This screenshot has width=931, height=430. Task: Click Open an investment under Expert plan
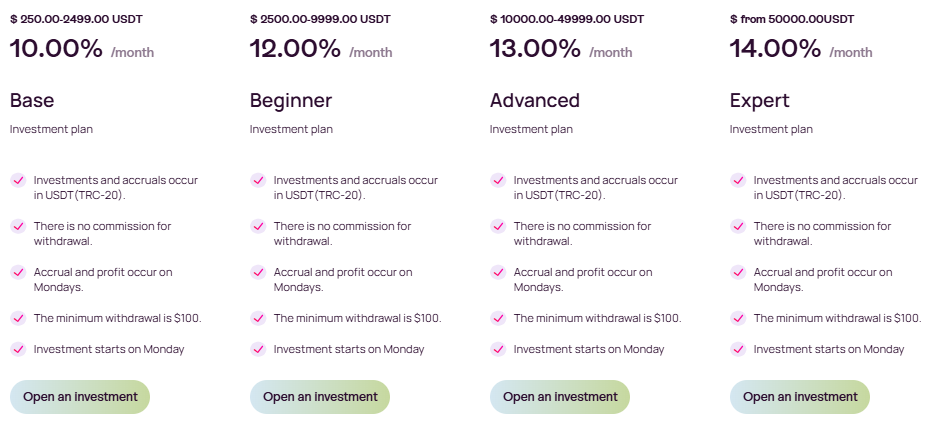coord(800,397)
